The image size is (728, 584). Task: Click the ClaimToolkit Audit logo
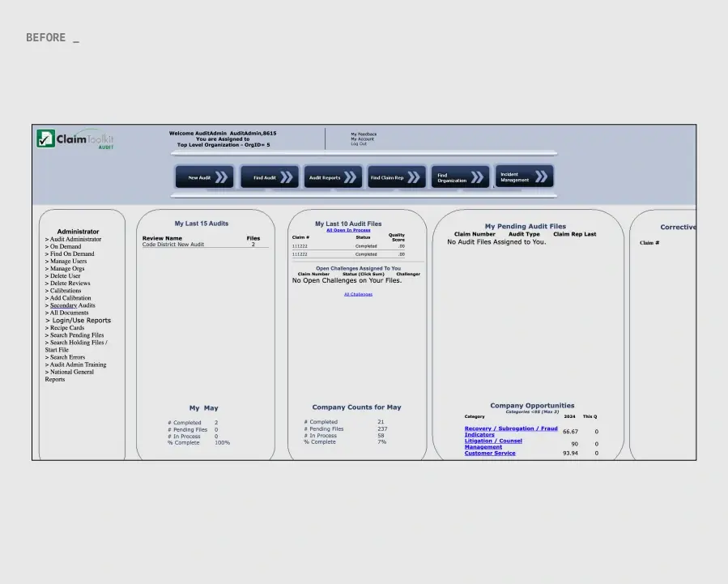click(x=75, y=139)
